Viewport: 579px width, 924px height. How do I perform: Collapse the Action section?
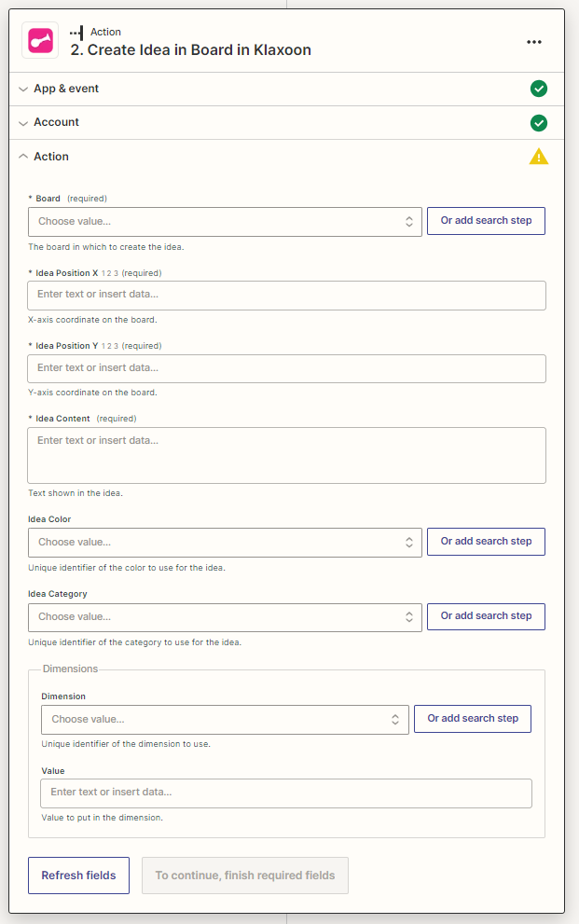(x=50, y=157)
